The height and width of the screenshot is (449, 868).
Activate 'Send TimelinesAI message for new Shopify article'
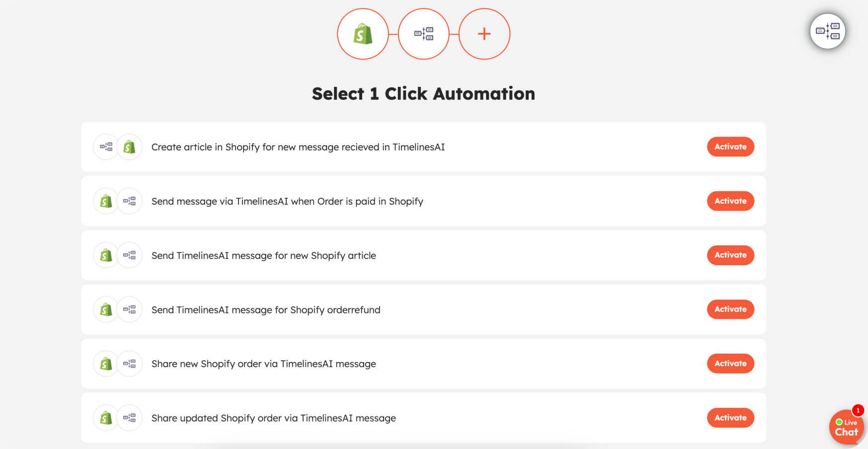(730, 255)
